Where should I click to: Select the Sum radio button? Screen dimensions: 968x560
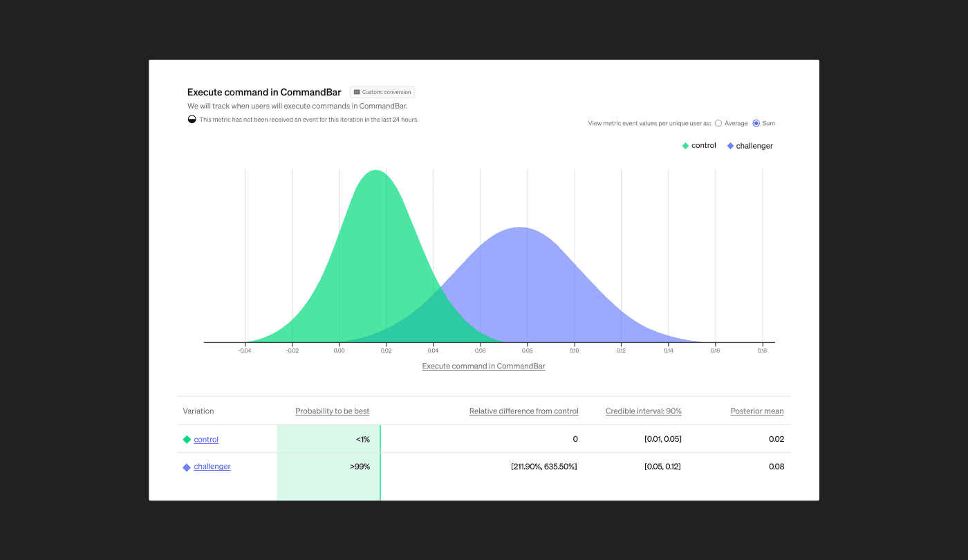point(755,123)
